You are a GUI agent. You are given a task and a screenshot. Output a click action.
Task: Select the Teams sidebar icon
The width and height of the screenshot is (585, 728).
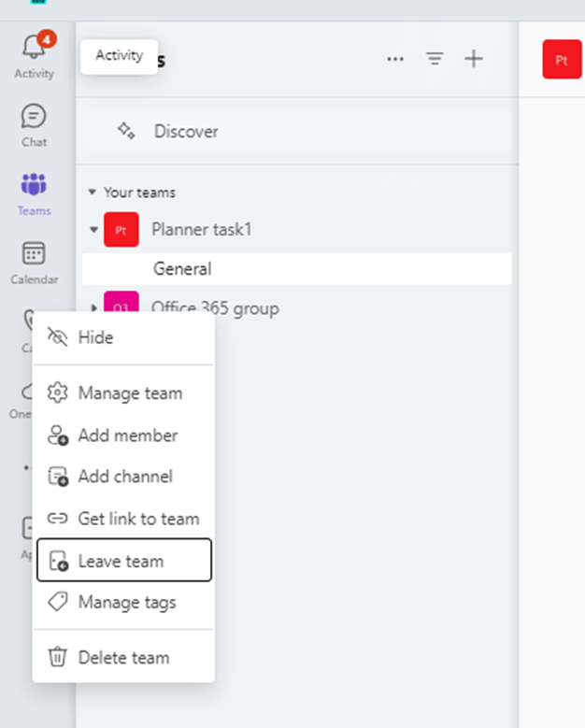coord(34,184)
